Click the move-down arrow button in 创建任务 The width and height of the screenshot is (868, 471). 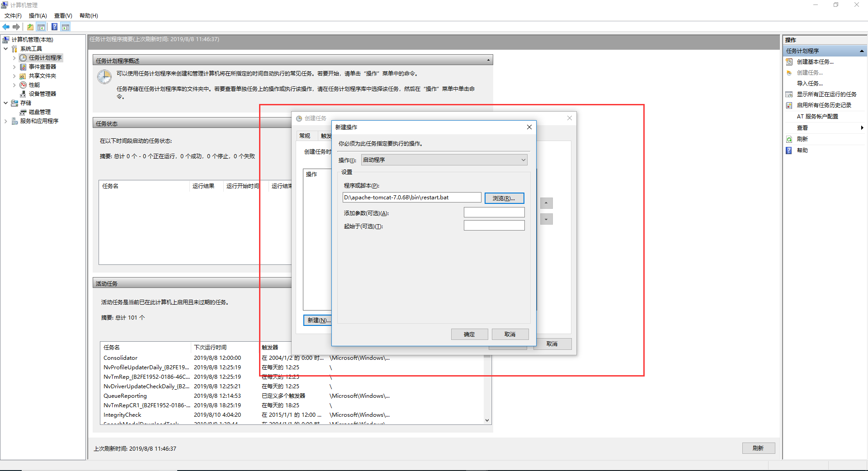coord(546,219)
